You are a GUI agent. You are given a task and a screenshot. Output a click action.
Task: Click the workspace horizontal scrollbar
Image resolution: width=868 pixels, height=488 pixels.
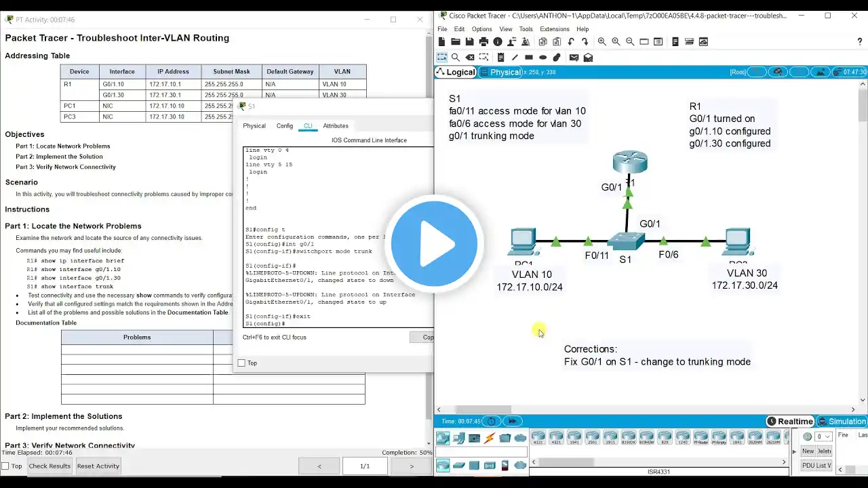click(483, 409)
